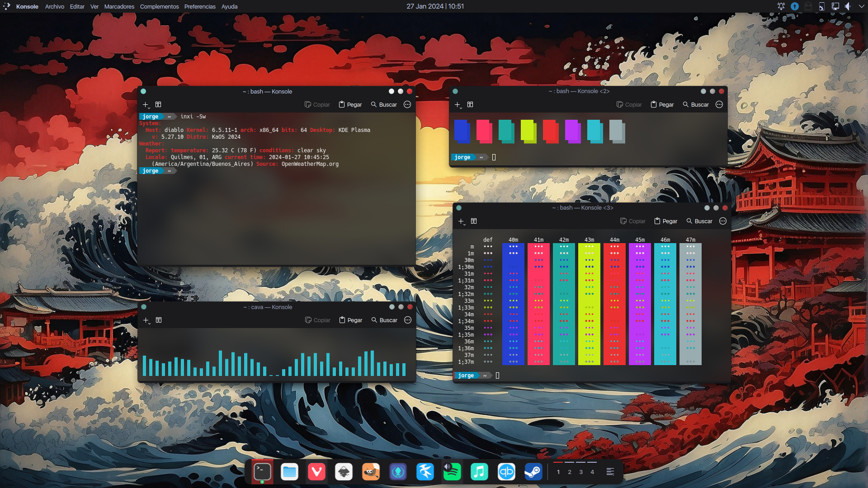Open volume control in system tray
This screenshot has width=868, height=488.
point(848,6)
